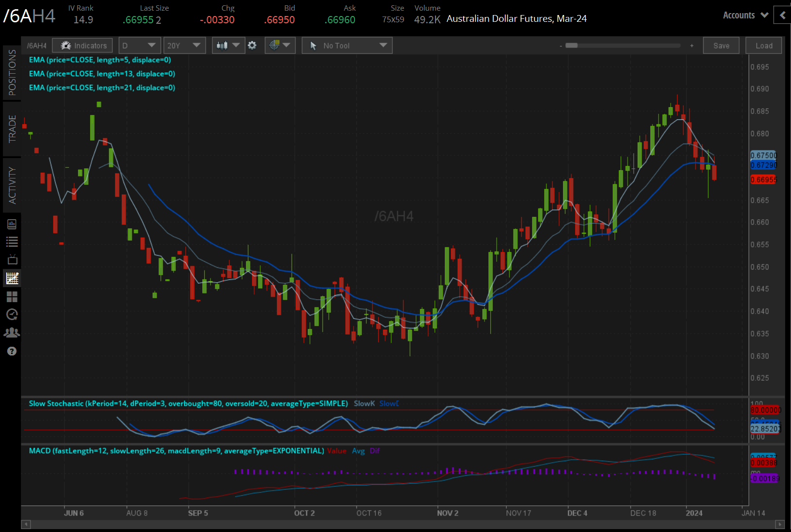Screen dimensions: 791x532
Task: Open the chart settings gear
Action: (252, 45)
